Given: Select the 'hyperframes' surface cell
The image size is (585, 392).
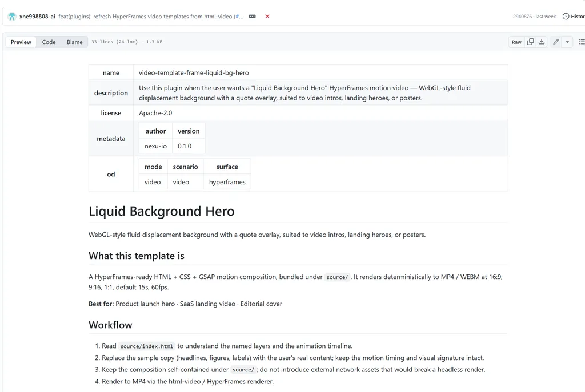Looking at the screenshot, I should pos(227,182).
